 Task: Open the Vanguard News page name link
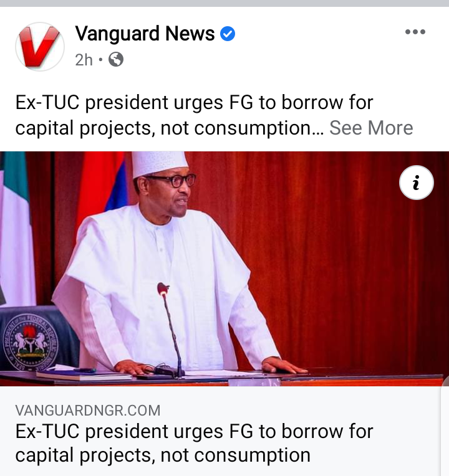click(145, 34)
